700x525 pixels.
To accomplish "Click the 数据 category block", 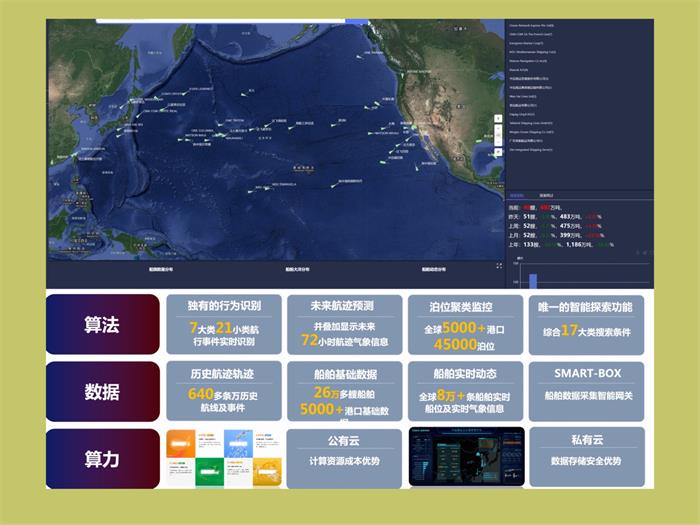I will [x=102, y=391].
